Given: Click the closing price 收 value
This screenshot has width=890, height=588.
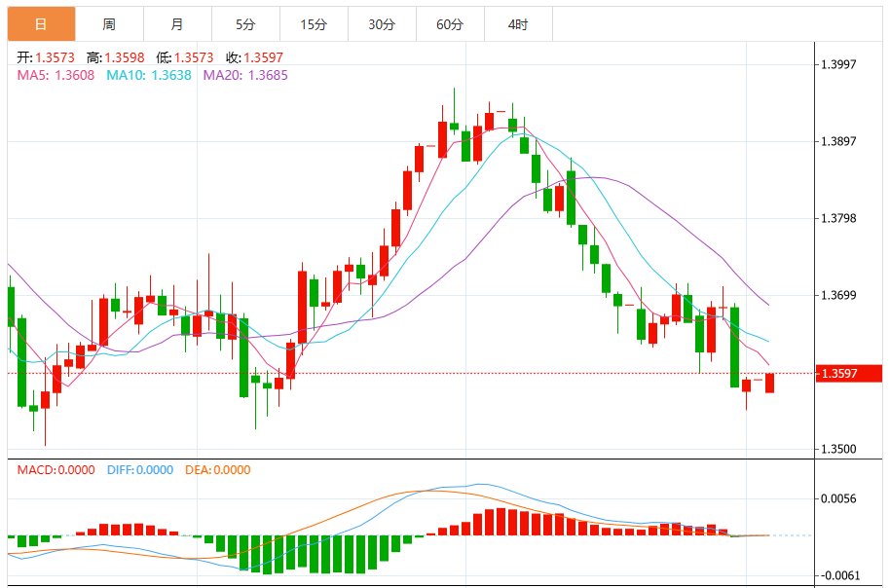Looking at the screenshot, I should [x=263, y=57].
